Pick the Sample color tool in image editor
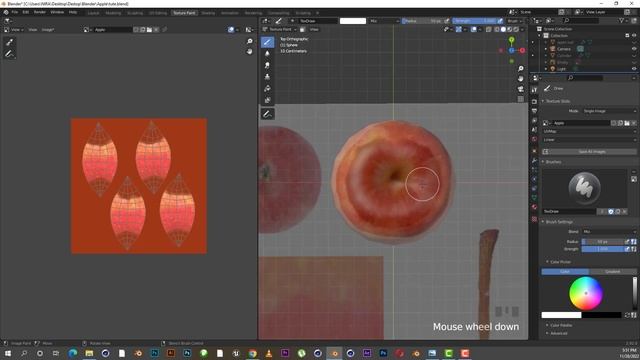This screenshot has width=640, height=360. 9,42
